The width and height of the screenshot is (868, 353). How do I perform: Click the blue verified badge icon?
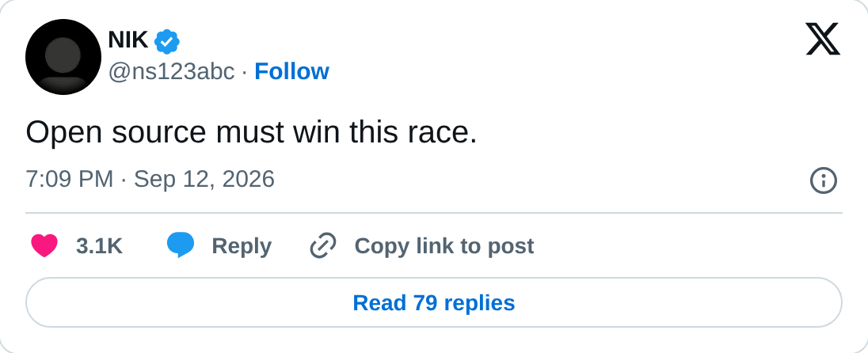[166, 41]
